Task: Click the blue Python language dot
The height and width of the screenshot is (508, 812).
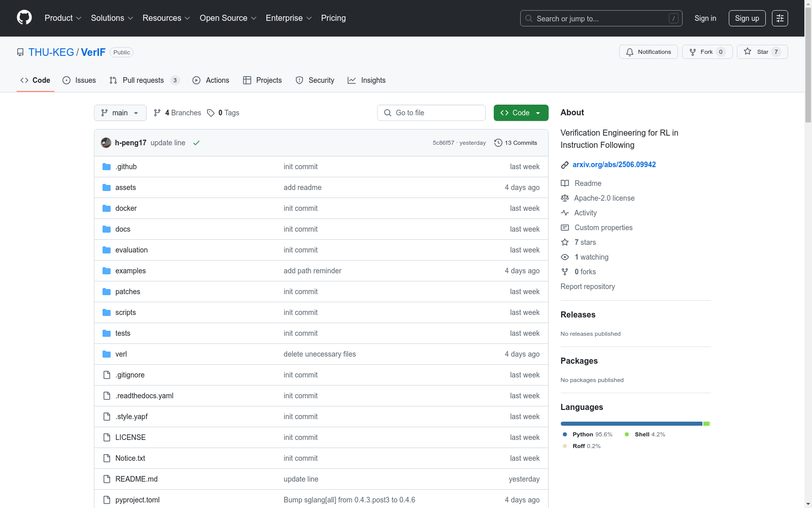Action: click(565, 434)
